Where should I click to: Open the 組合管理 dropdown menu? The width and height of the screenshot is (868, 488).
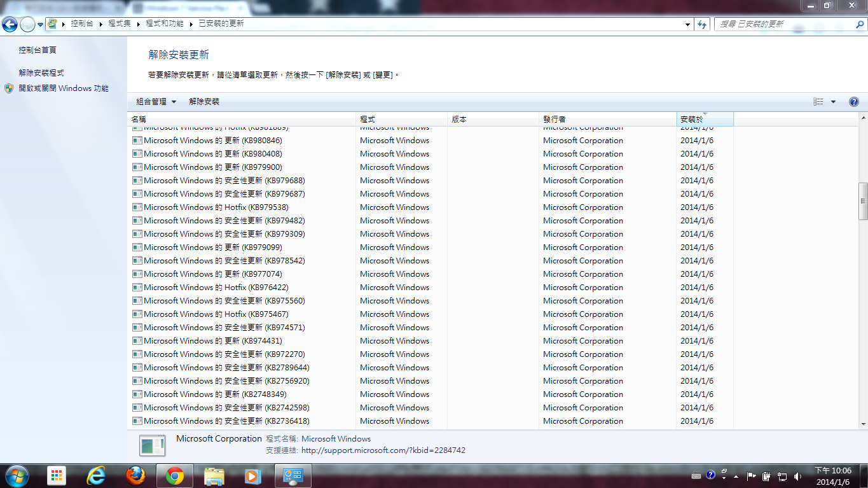156,102
